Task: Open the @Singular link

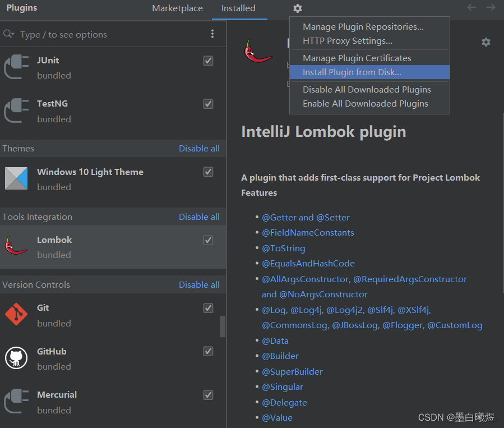Action: point(283,387)
